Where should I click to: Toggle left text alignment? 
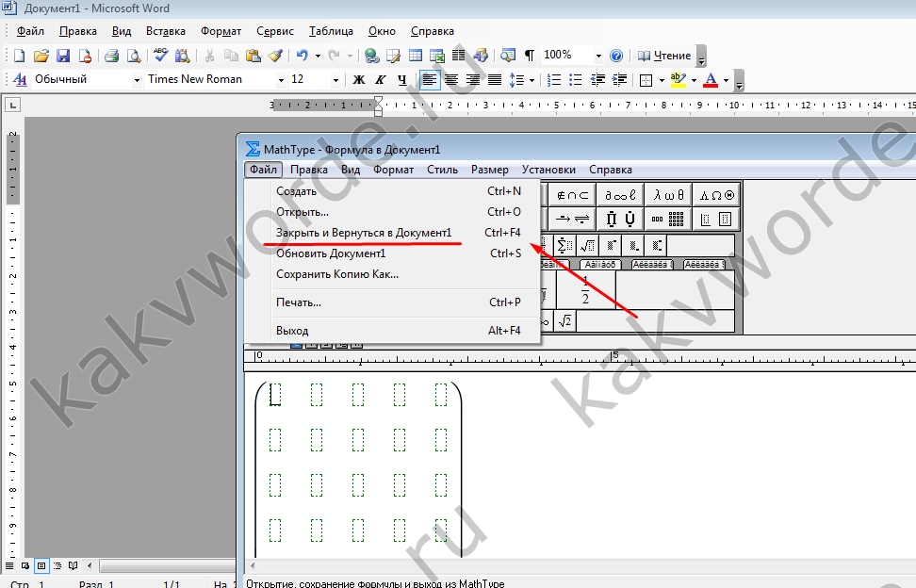coord(430,80)
